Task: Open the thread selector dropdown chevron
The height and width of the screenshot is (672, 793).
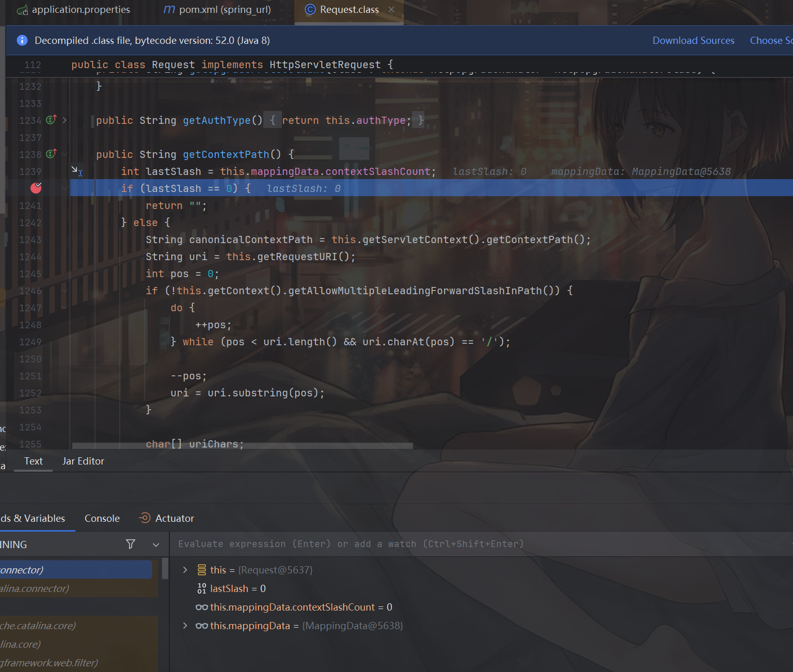Action: point(156,545)
